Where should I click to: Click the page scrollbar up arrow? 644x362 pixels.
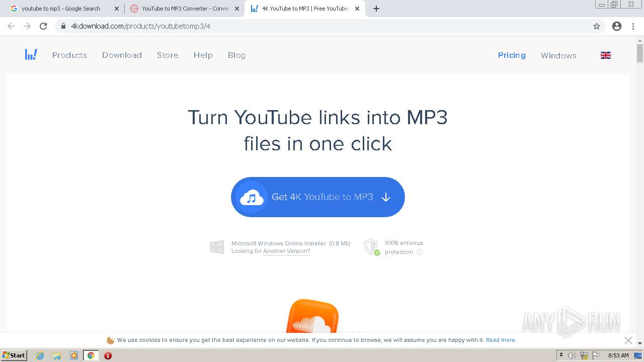coord(640,40)
